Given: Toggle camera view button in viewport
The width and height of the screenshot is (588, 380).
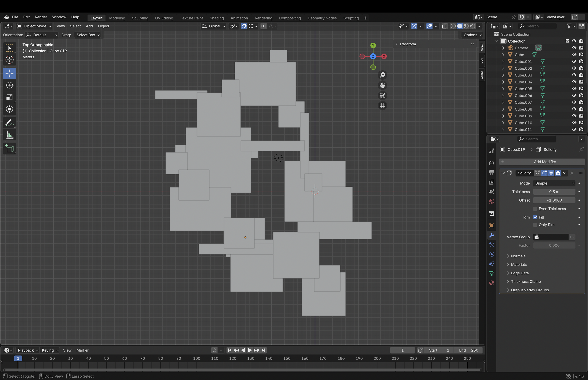Looking at the screenshot, I should pyautogui.click(x=382, y=95).
